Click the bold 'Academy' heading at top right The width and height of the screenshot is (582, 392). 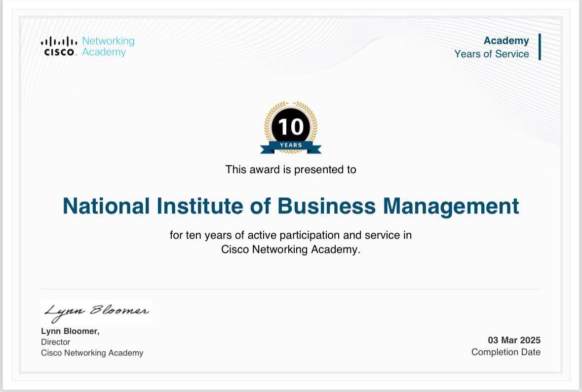pyautogui.click(x=506, y=40)
